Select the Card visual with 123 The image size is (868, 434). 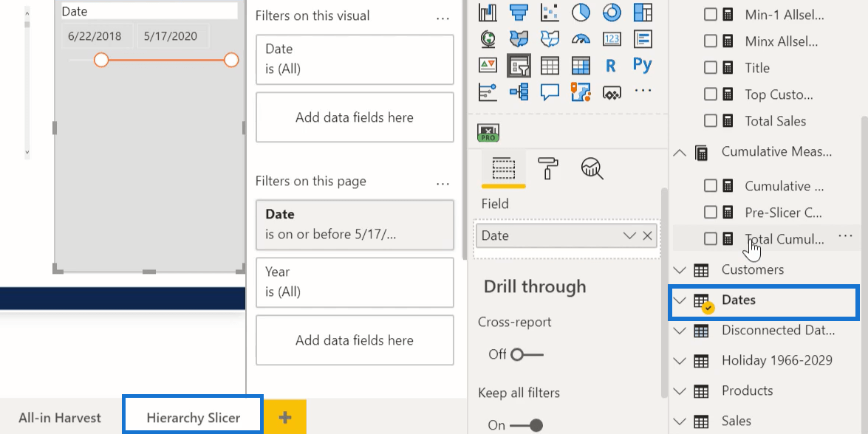(x=612, y=38)
